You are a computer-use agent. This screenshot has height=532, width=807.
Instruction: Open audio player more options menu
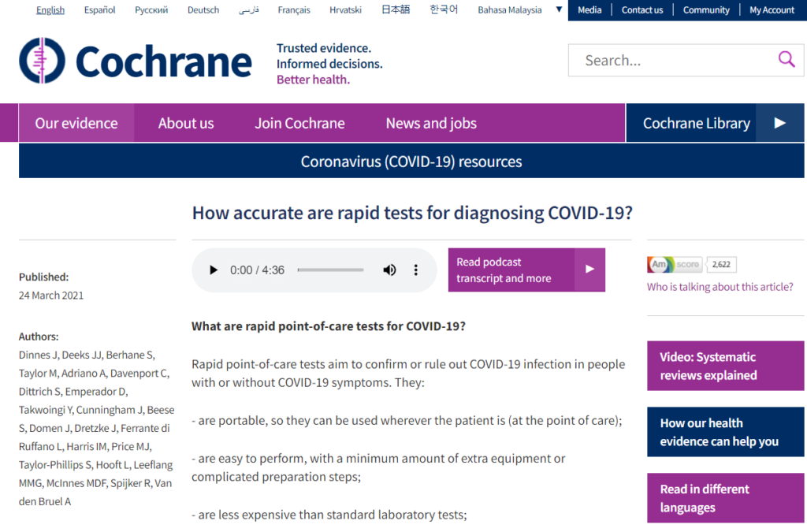click(x=416, y=270)
